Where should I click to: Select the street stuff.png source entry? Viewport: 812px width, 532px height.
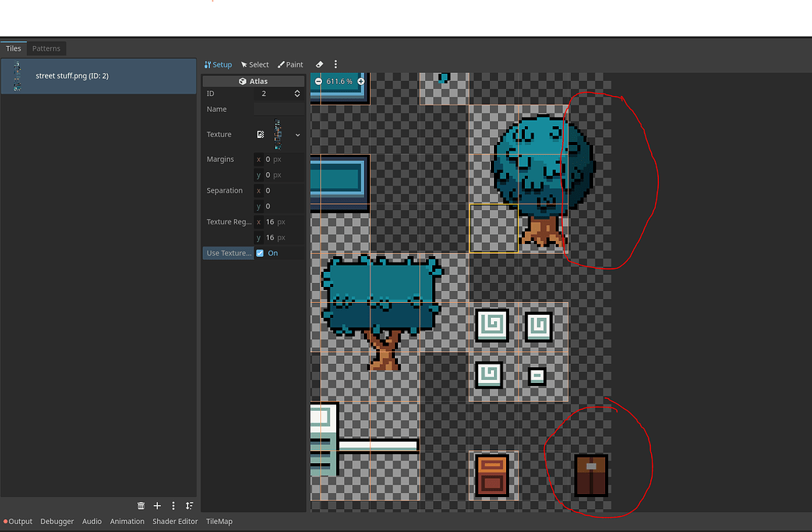(98, 75)
